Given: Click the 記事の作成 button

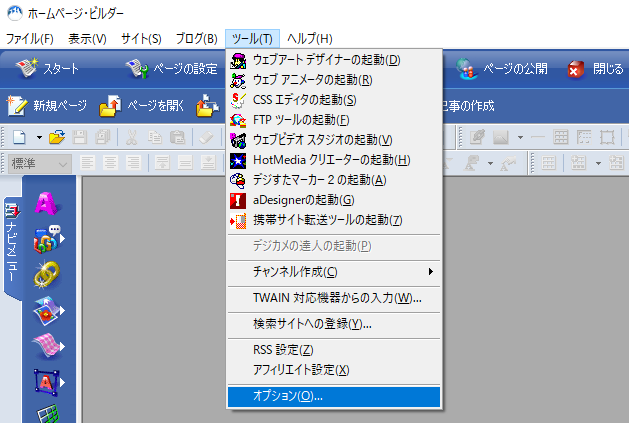Looking at the screenshot, I should pyautogui.click(x=469, y=106).
